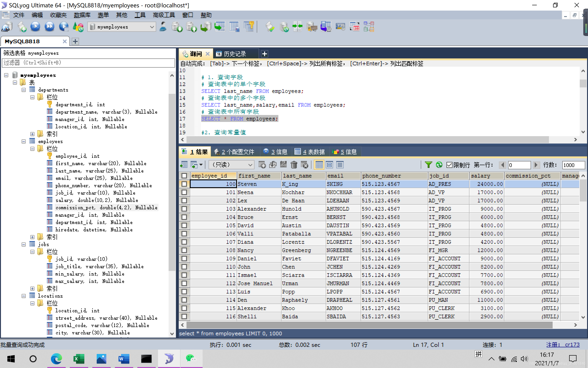Click the execute all queries icon
The width and height of the screenshot is (588, 368).
(x=50, y=27)
